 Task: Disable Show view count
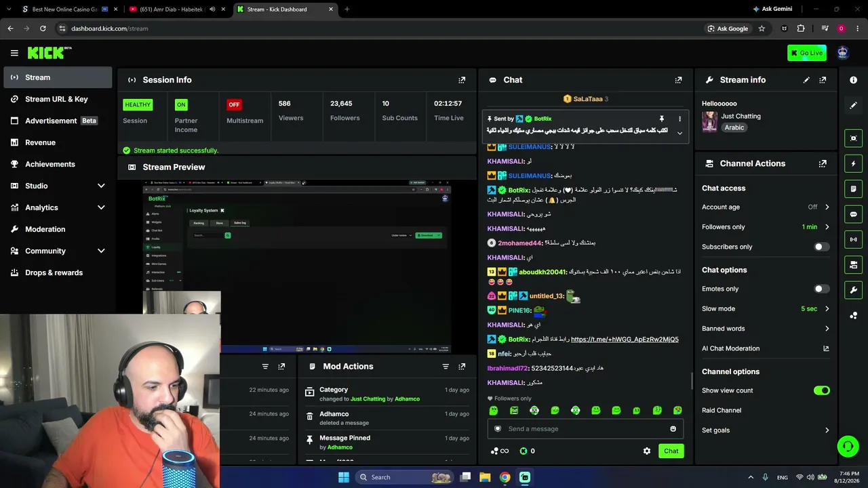tap(821, 390)
